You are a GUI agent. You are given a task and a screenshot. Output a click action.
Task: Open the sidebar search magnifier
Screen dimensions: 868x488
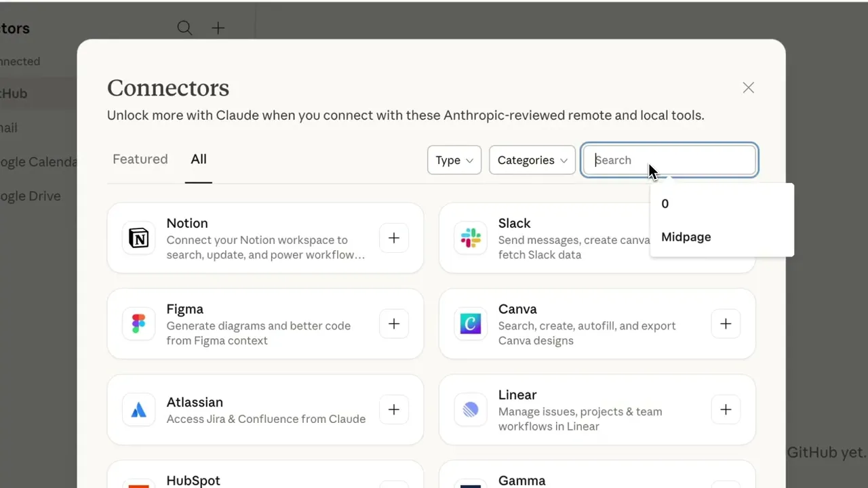(x=184, y=28)
